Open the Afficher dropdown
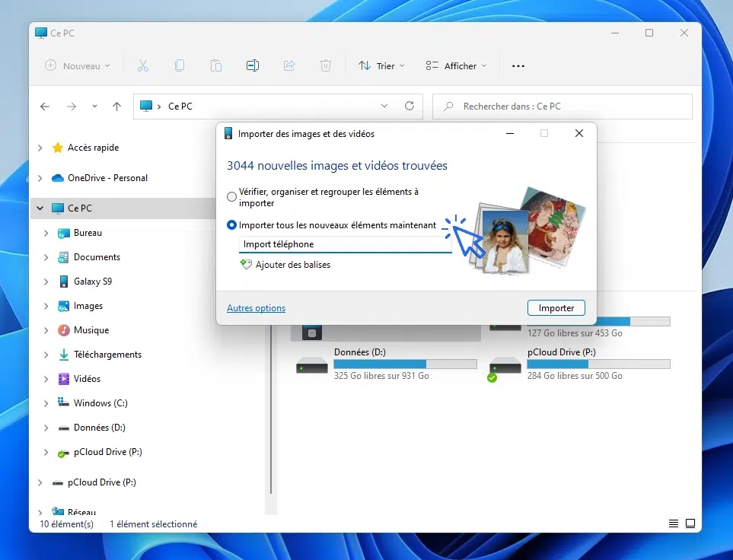 point(455,65)
